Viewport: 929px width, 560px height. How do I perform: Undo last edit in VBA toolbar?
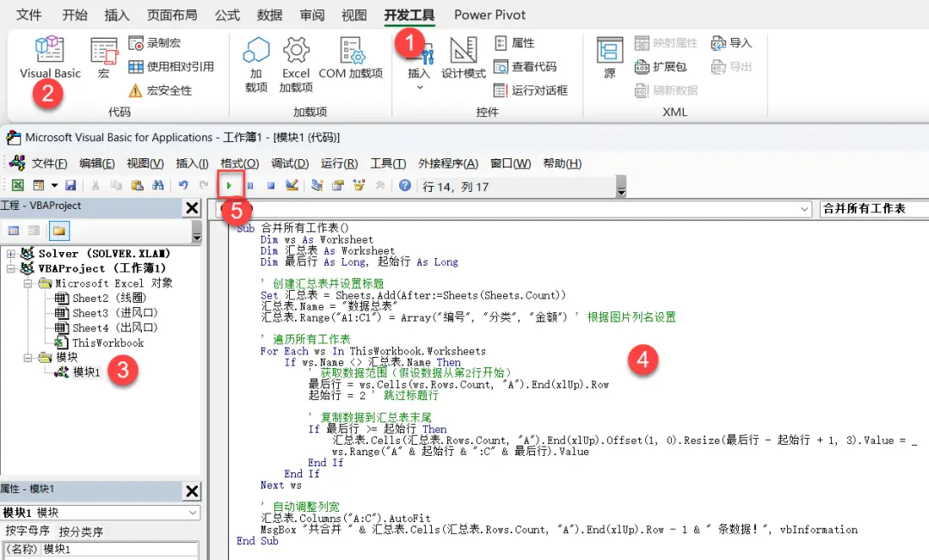tap(183, 186)
